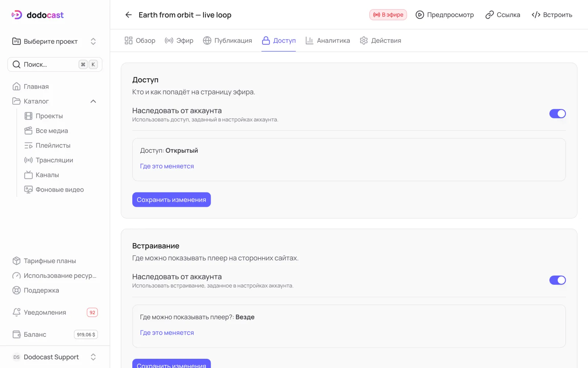Screen dimensions: 588x368
Task: Switch to the Эфир tab
Action: click(x=179, y=40)
